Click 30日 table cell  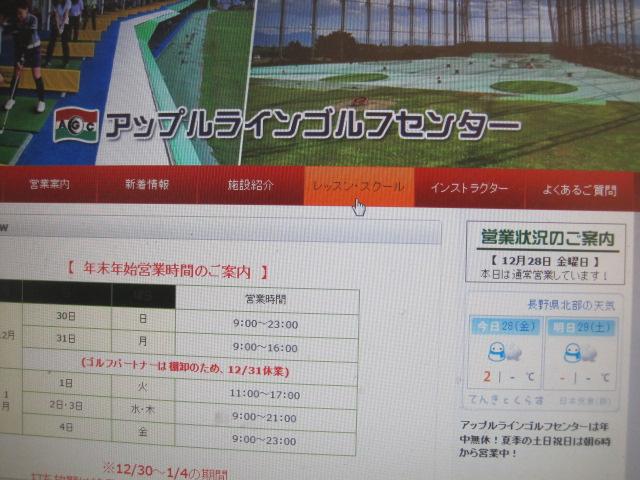tap(66, 316)
